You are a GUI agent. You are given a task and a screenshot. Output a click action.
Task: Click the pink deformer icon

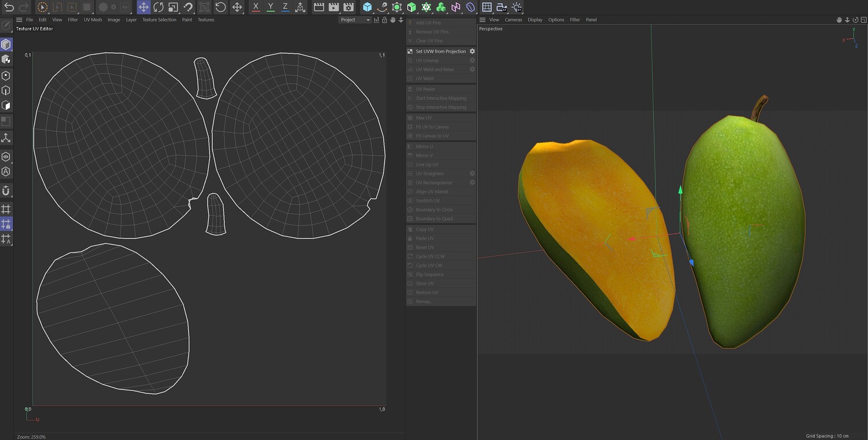(x=456, y=8)
